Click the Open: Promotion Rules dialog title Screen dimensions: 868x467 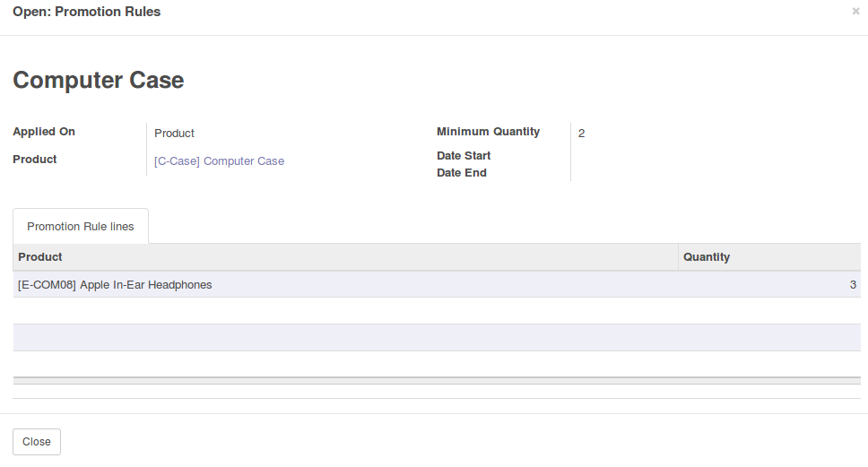86,12
